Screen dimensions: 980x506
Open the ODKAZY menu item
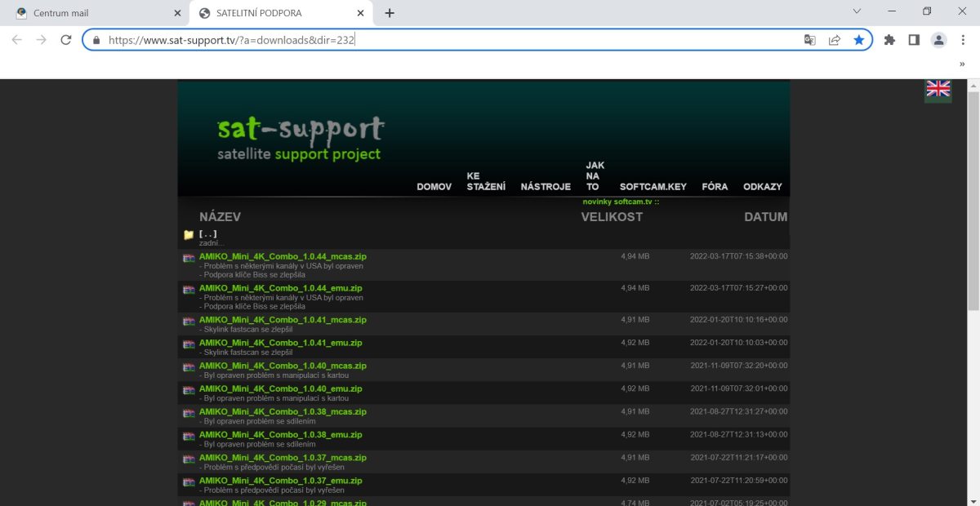click(x=762, y=187)
